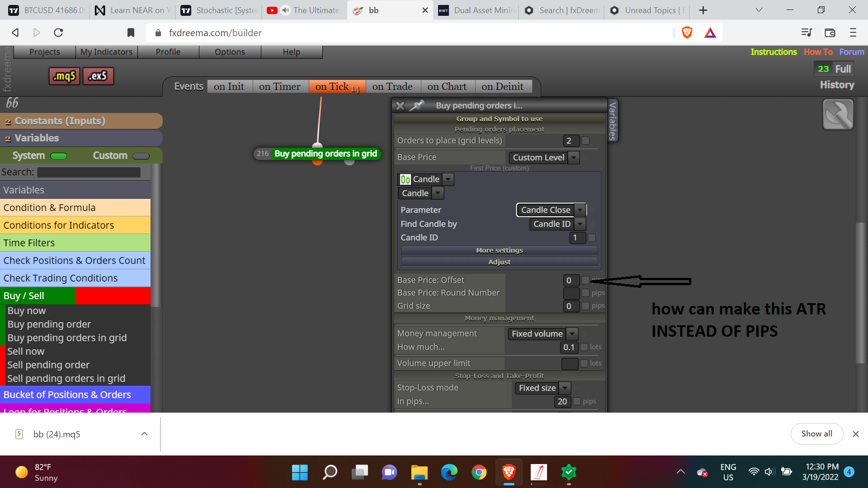
Task: Open the Candle indicator type icon
Action: coord(406,179)
